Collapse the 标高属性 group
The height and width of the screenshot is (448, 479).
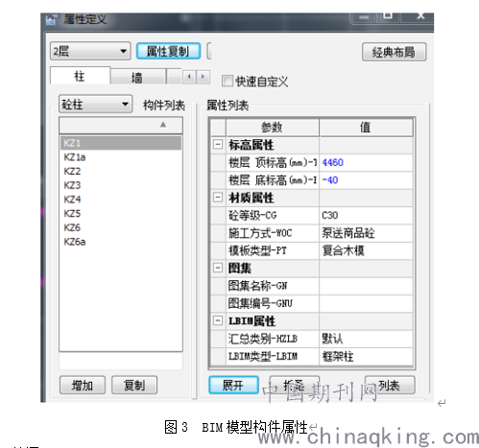[218, 145]
